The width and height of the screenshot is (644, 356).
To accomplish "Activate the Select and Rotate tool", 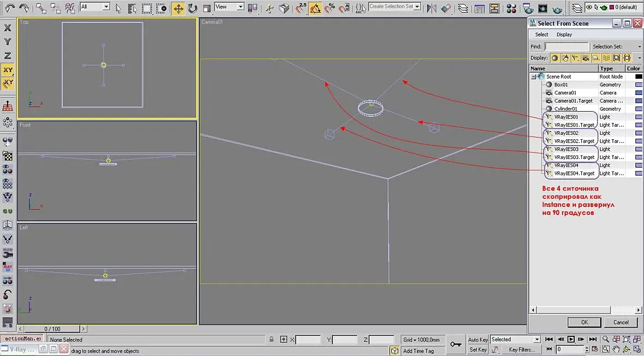I will [x=192, y=8].
